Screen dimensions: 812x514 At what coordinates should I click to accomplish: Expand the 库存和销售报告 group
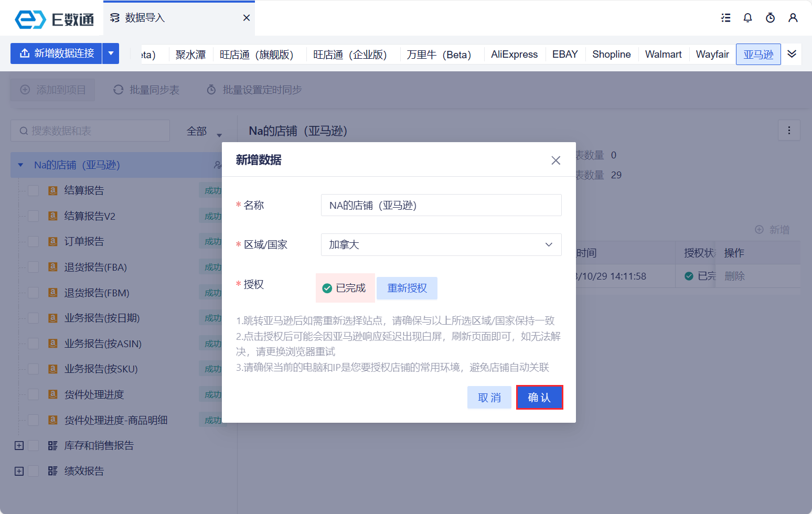point(19,445)
